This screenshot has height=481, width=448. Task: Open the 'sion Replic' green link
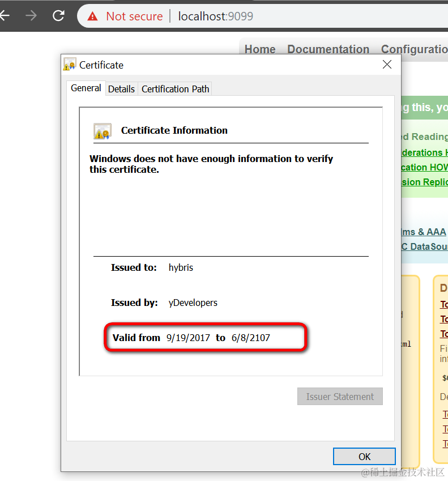[x=425, y=182]
